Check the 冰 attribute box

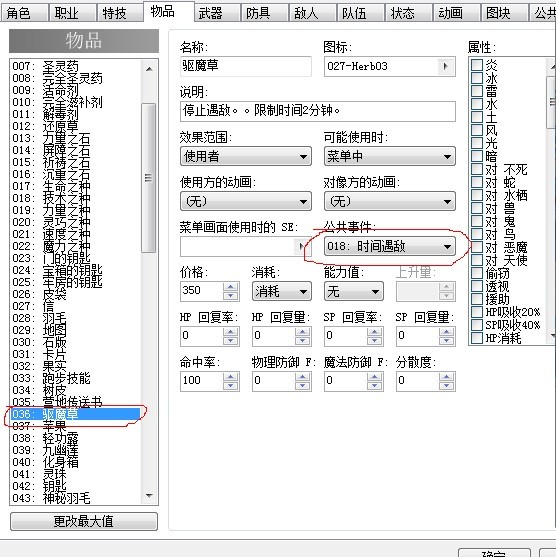pyautogui.click(x=477, y=78)
